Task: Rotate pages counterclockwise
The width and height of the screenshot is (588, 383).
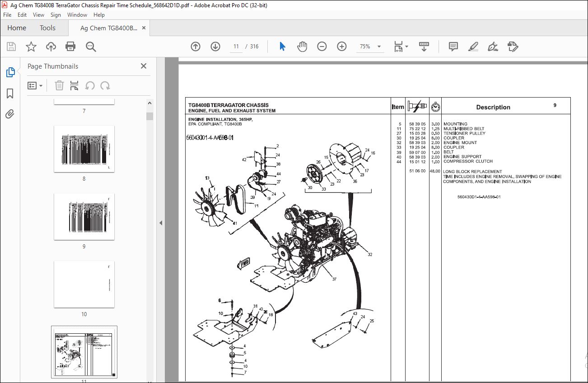Action: [90, 85]
